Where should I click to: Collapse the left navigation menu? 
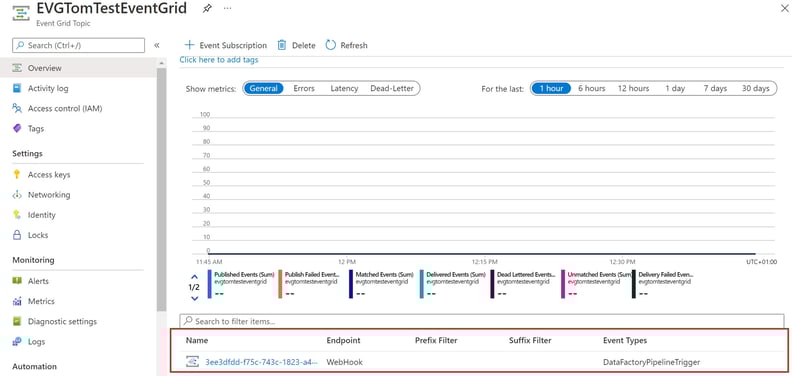[157, 45]
